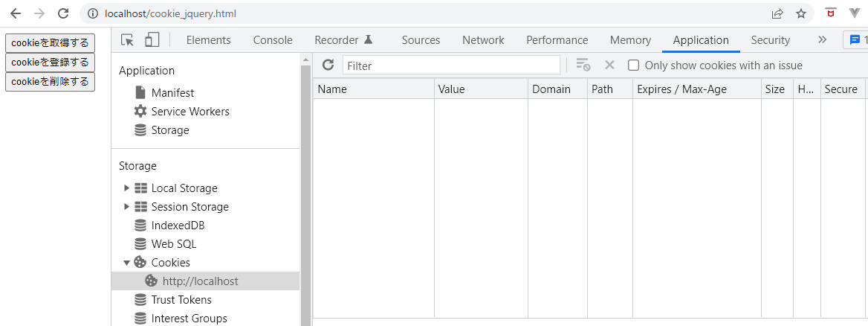Open the DevTools issues message badge
868x326 pixels.
[855, 40]
